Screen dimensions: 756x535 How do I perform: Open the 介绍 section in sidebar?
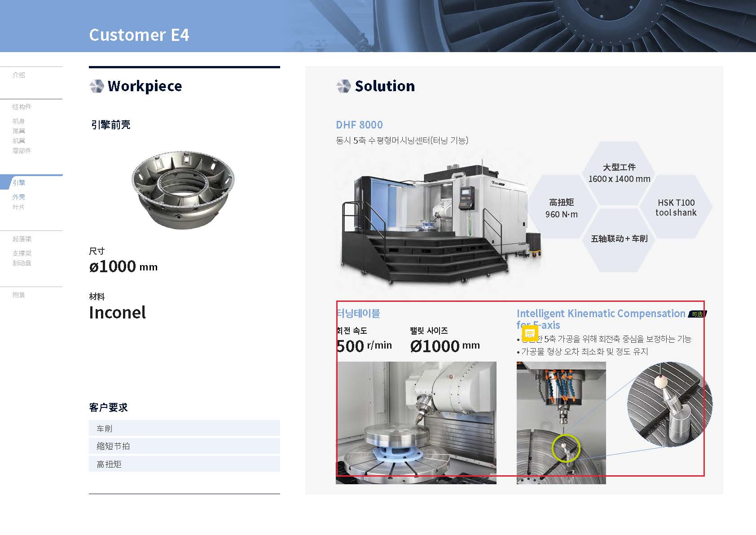pyautogui.click(x=19, y=75)
